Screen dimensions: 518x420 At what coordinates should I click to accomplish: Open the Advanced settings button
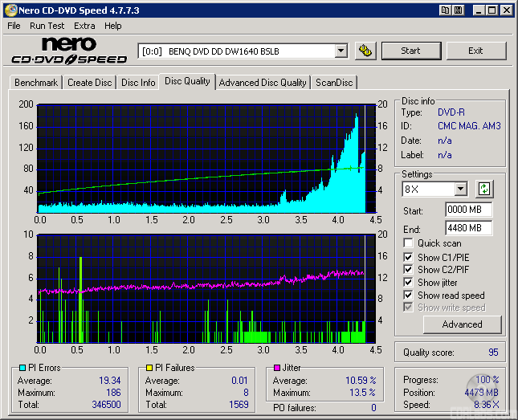click(x=462, y=324)
